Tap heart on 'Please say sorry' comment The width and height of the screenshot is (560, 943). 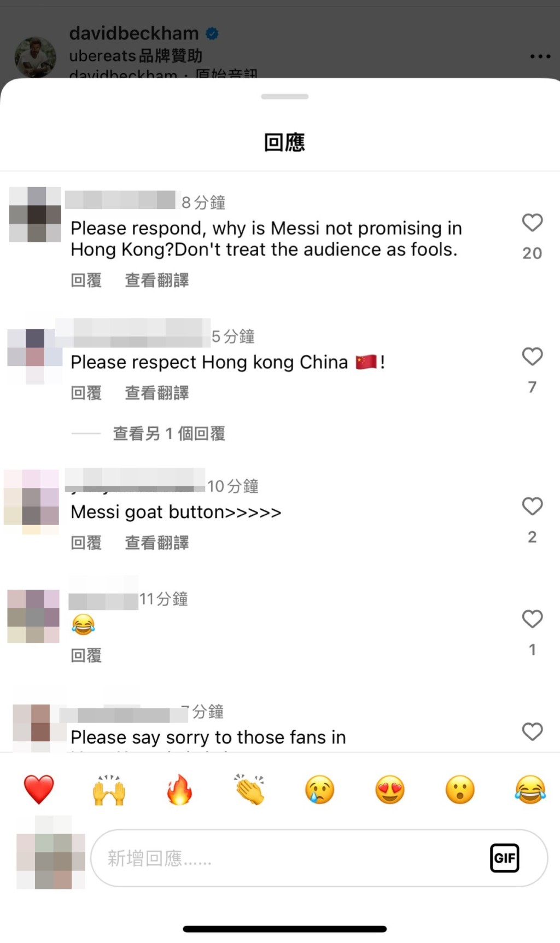tap(532, 732)
